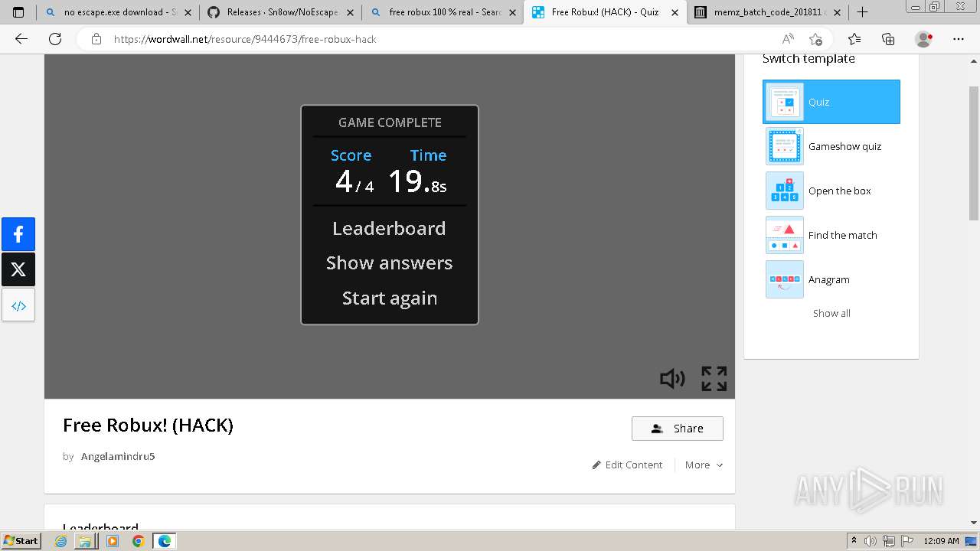980x551 pixels.
Task: Enter fullscreen mode for the game
Action: click(x=714, y=378)
